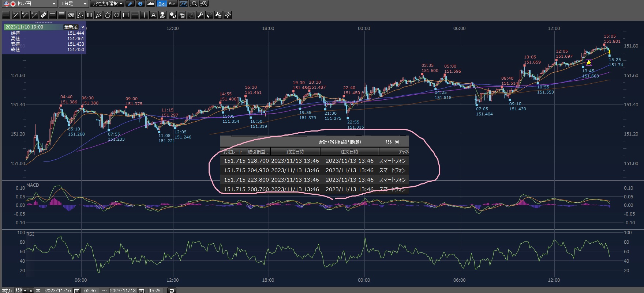
Task: Open the wrench settings tool
Action: (200, 15)
